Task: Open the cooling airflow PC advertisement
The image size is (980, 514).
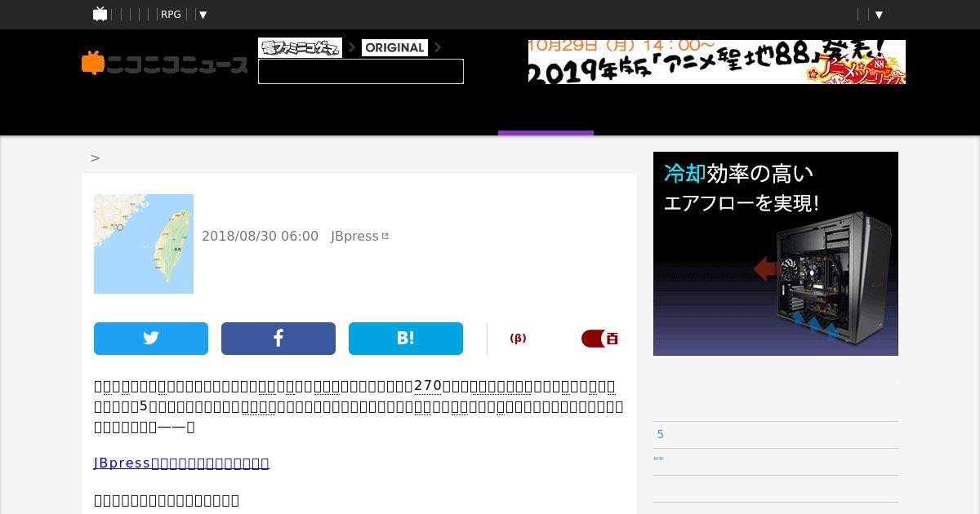Action: [x=776, y=254]
